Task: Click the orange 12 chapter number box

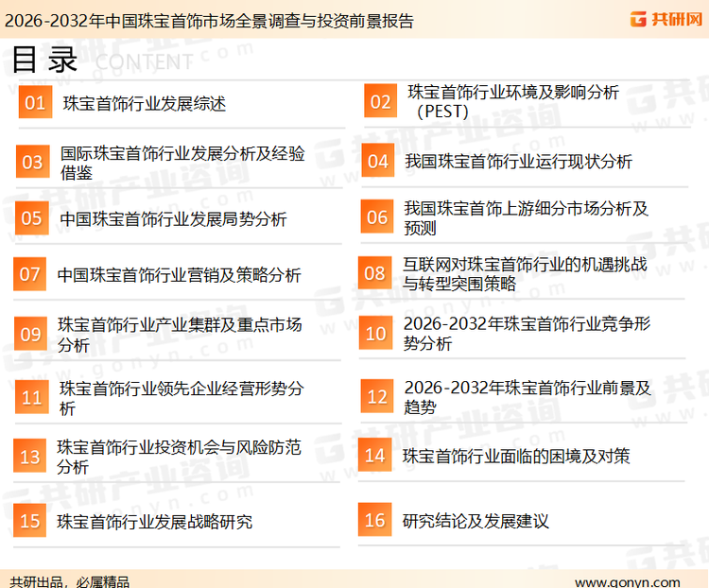Action: tap(377, 396)
